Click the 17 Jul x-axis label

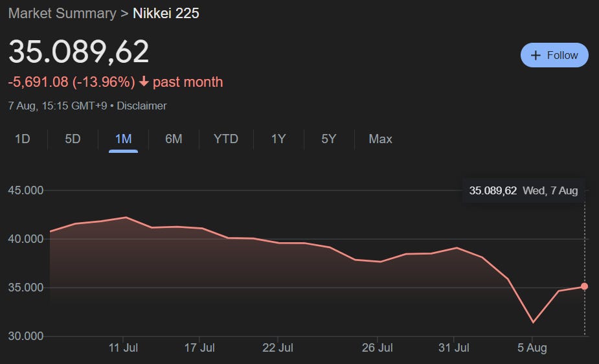coord(199,348)
